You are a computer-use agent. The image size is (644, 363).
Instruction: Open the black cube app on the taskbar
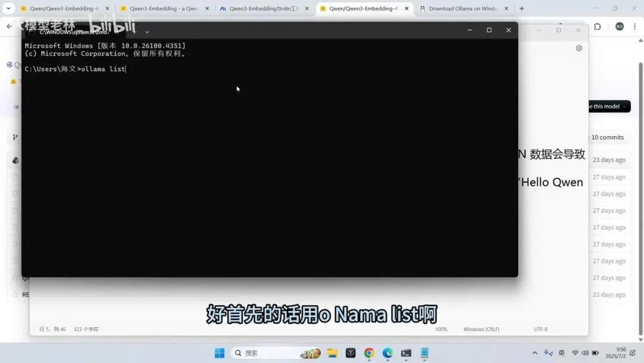tap(351, 353)
